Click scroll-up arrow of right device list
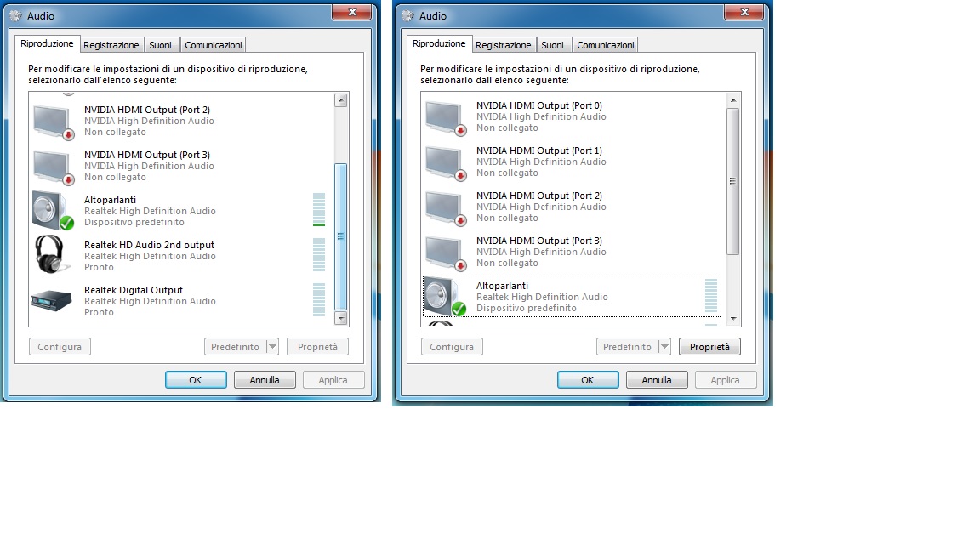Viewport: 980px width, 551px height. 733,100
